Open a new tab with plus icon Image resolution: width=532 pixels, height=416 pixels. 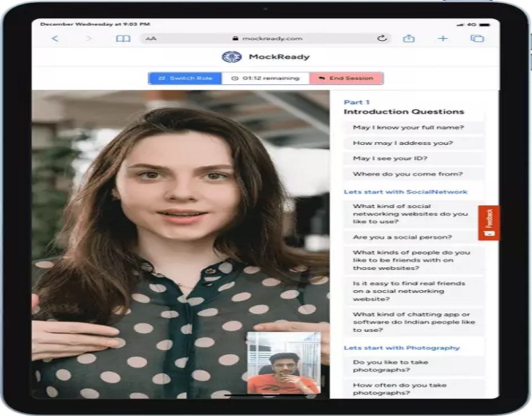pos(443,39)
